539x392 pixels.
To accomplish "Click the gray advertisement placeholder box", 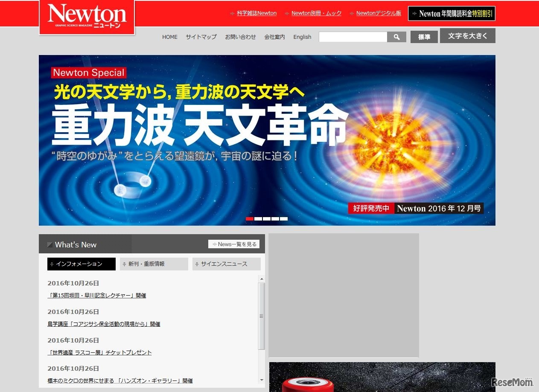I will pyautogui.click(x=344, y=295).
